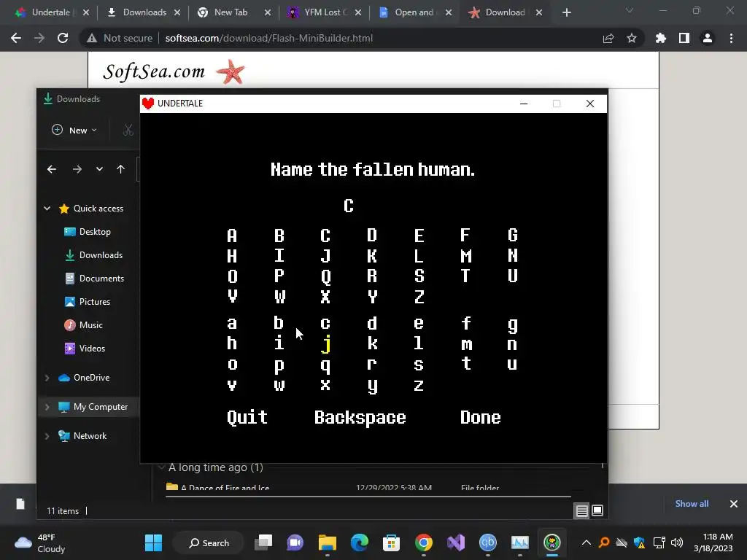Click the Show all downloads link
The height and width of the screenshot is (560, 747).
(x=692, y=504)
